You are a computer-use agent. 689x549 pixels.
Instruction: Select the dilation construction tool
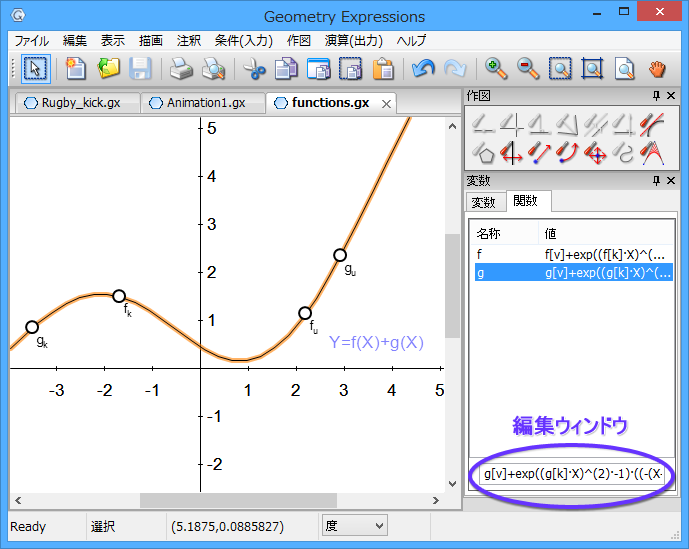pos(595,153)
